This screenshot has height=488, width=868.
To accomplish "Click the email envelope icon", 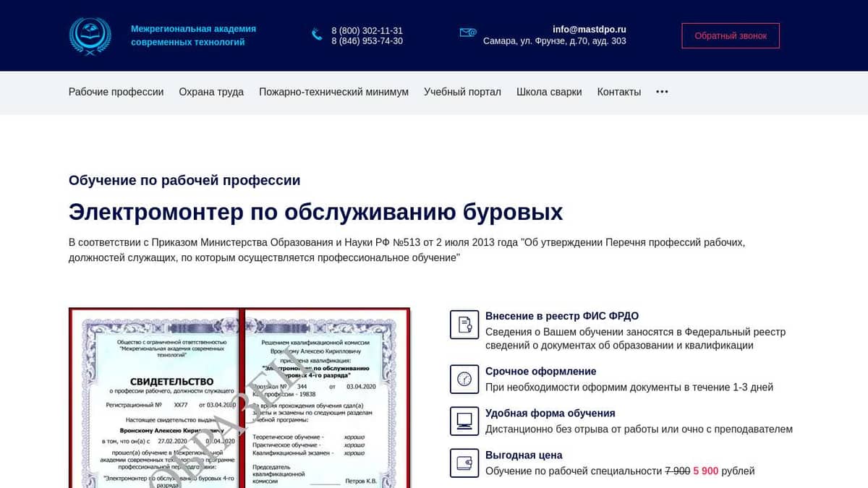I will pyautogui.click(x=467, y=33).
